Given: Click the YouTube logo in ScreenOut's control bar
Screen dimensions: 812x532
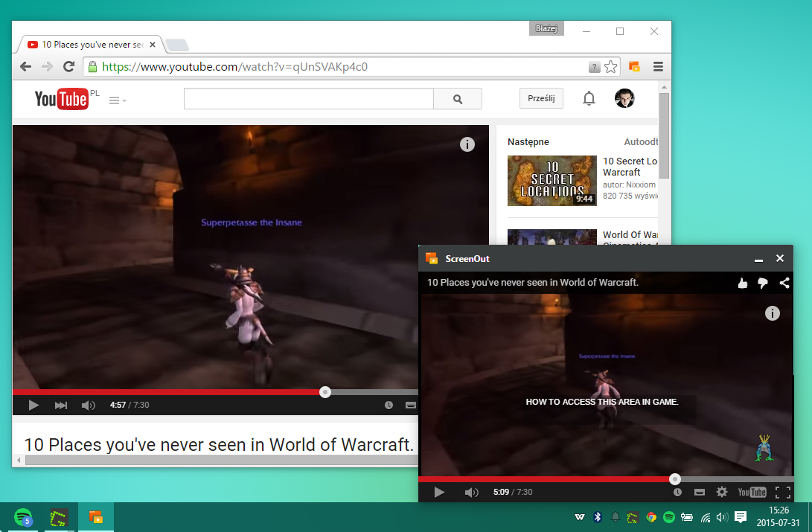Looking at the screenshot, I should click(752, 492).
